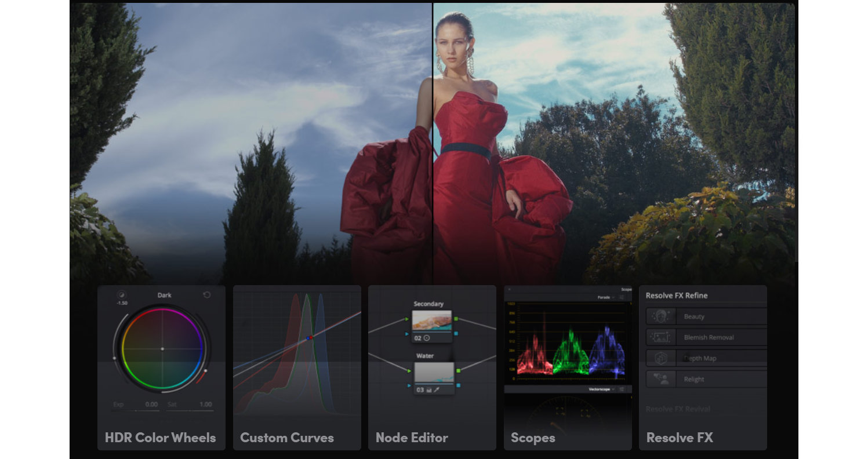Click center point of Dark color wheel
This screenshot has height=459, width=868.
click(162, 349)
